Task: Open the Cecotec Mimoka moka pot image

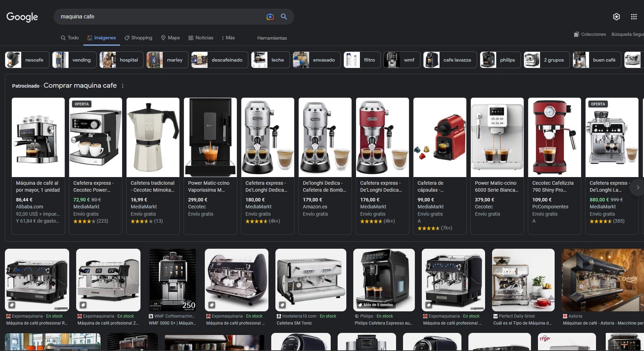Action: pyautogui.click(x=153, y=137)
